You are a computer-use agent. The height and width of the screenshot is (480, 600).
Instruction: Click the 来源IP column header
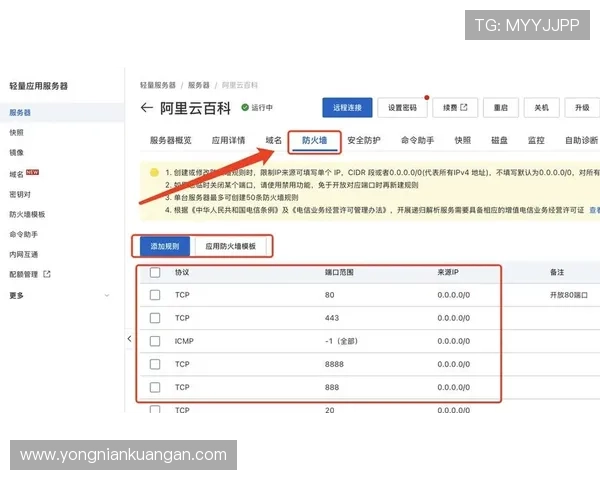coord(448,272)
